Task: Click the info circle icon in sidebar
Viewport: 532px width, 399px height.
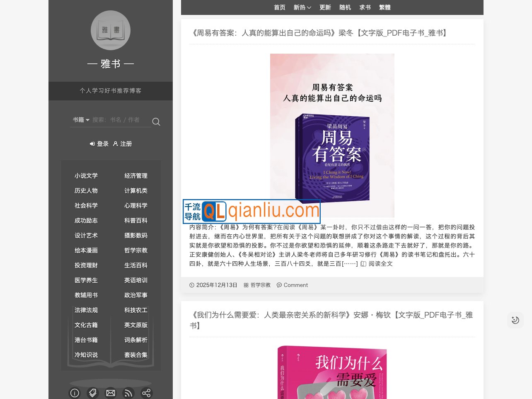Action: pos(75,393)
